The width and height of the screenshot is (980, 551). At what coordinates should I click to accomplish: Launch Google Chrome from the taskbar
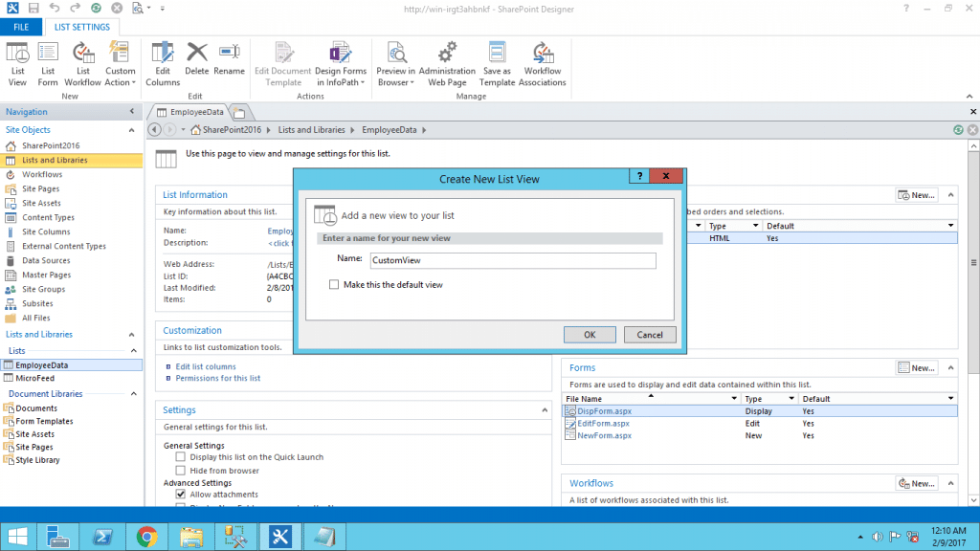coord(146,537)
